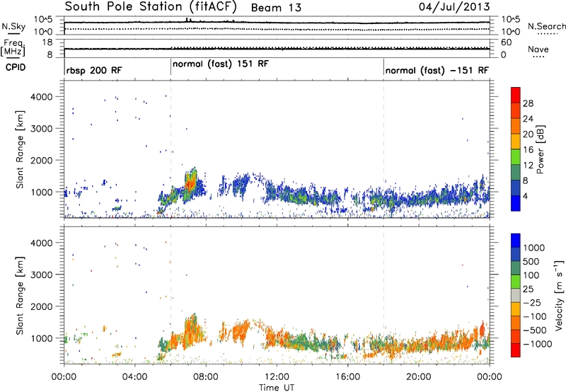Select the 'Power [dB]' colorbar title
The width and height of the screenshot is (566, 392).
point(541,149)
